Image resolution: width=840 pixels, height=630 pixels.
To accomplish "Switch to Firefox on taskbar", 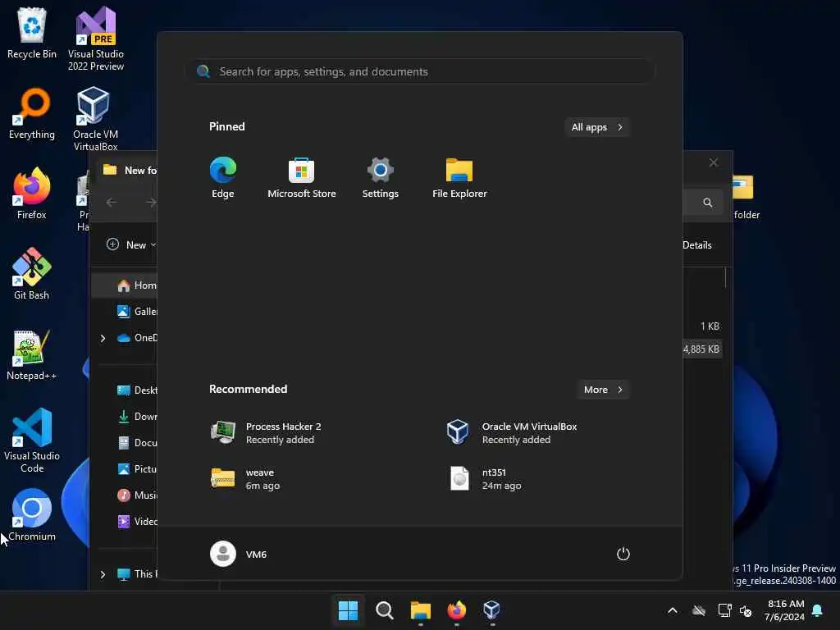I will pos(456,609).
